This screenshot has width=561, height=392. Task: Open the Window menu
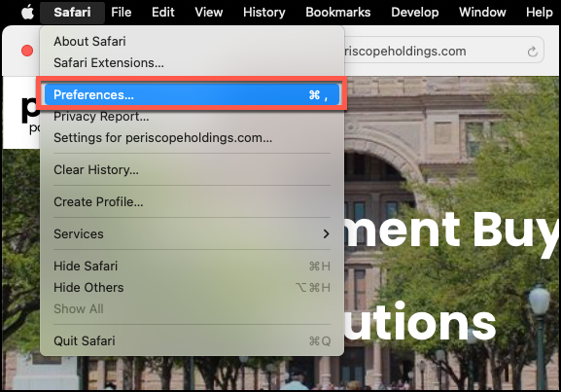click(x=482, y=13)
